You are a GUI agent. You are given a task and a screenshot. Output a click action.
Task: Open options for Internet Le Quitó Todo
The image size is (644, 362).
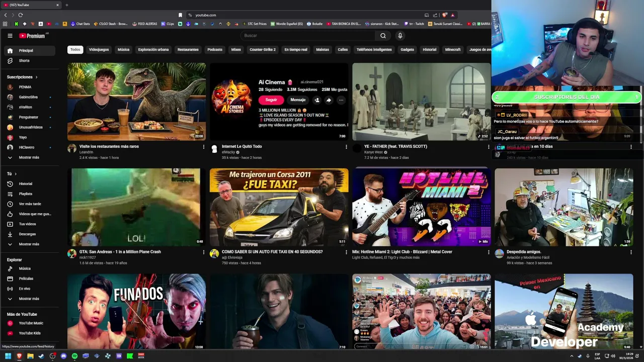click(x=346, y=146)
